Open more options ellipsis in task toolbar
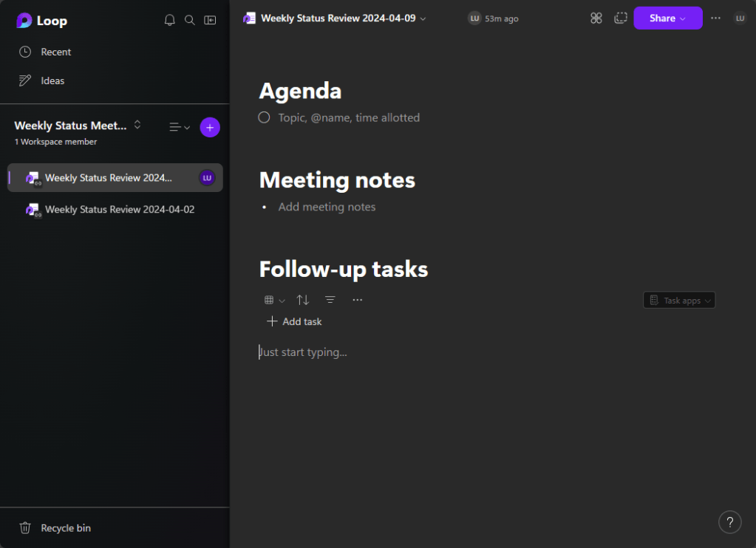The width and height of the screenshot is (756, 548). (x=358, y=300)
